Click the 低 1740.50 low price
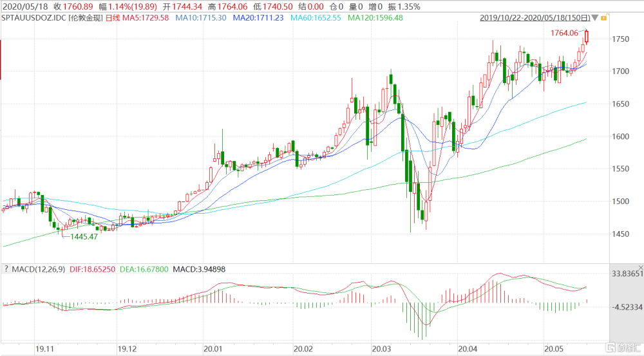The image size is (644, 356). (272, 6)
